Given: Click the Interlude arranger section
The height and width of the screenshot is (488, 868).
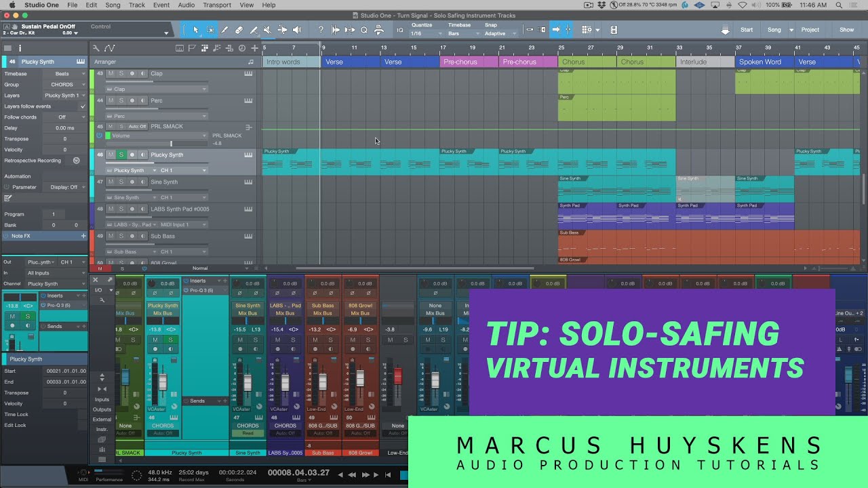Looking at the screenshot, I should (x=705, y=62).
